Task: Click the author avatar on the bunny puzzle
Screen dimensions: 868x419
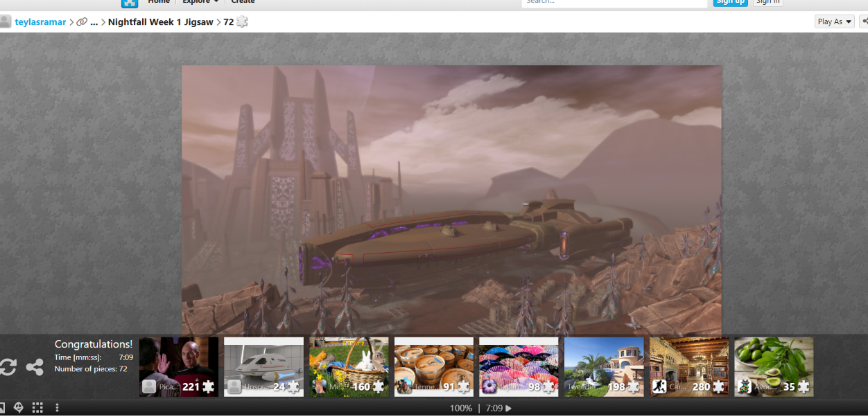Action: 319,387
